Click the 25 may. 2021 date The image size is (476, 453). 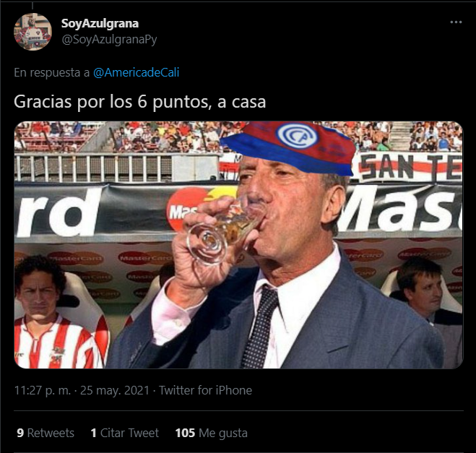coord(115,390)
